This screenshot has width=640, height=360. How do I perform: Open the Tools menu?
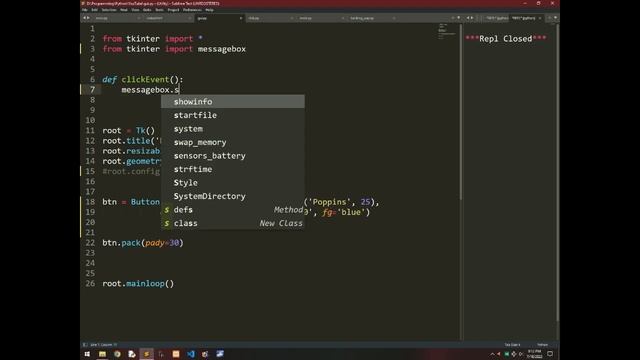[x=159, y=10]
